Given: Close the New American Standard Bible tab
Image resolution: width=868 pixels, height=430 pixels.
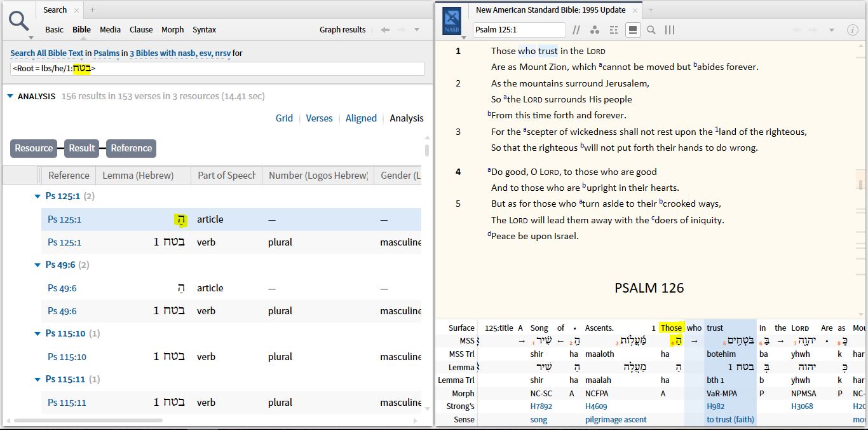Looking at the screenshot, I should point(635,10).
